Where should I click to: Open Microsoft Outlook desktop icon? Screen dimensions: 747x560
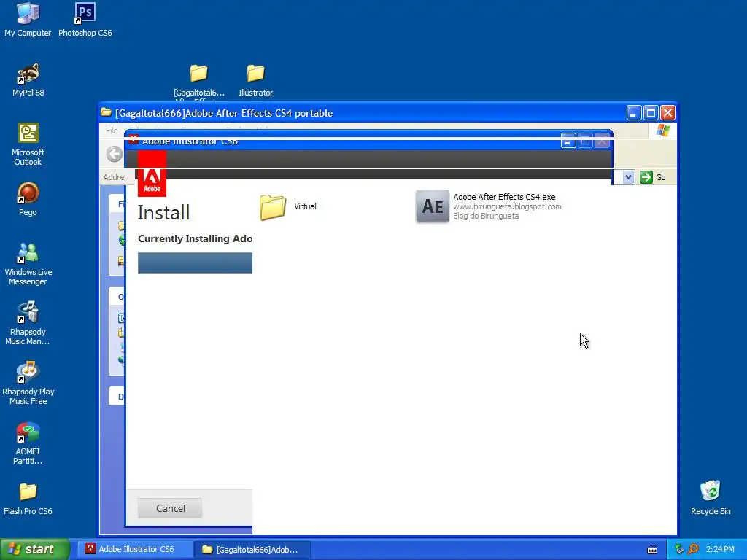pyautogui.click(x=28, y=144)
